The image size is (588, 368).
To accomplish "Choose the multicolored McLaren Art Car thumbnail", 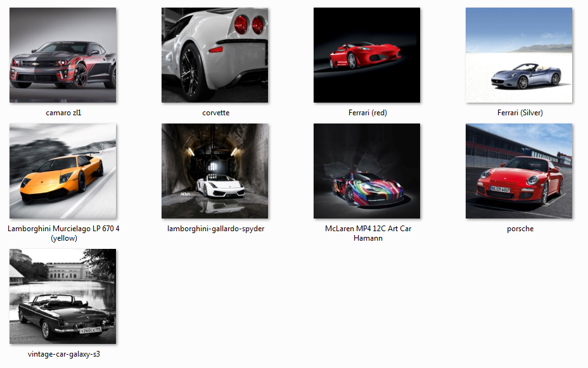I will tap(367, 171).
